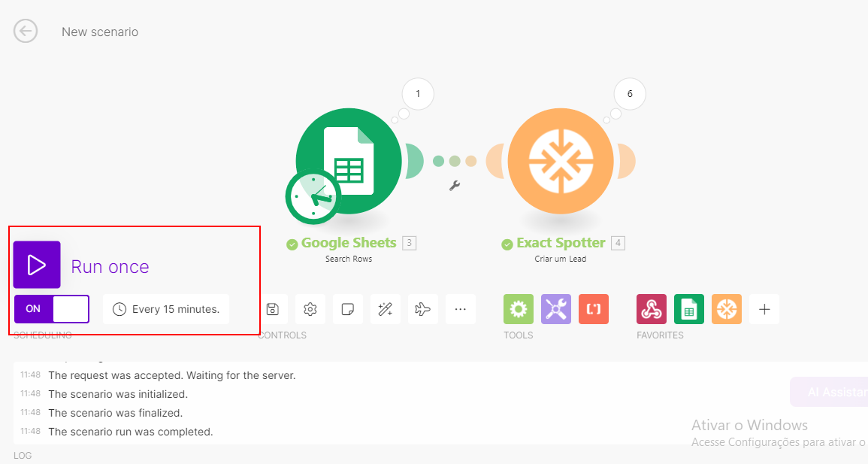Open the Exact Spotter module

pyautogui.click(x=561, y=161)
